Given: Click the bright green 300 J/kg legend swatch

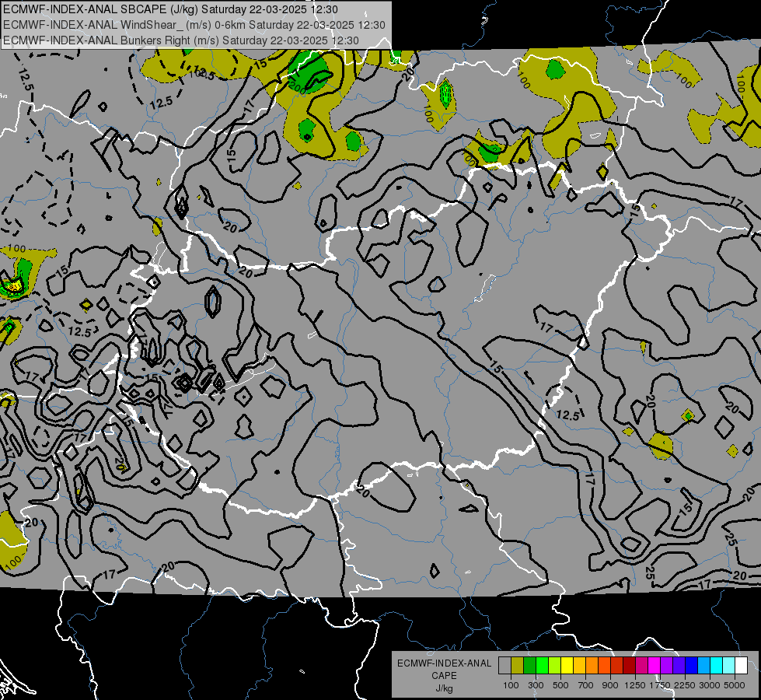Looking at the screenshot, I should click(x=542, y=665).
